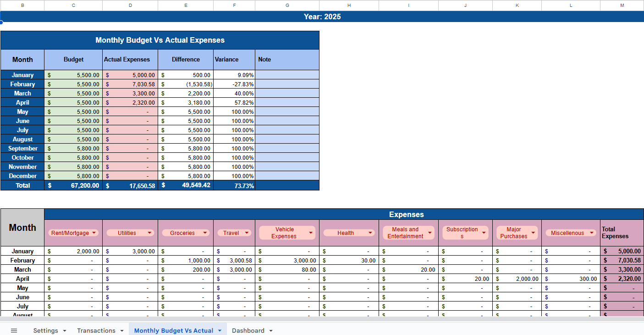644x335 pixels.
Task: Open the Subscriptions filter dropdown
Action: tap(485, 233)
